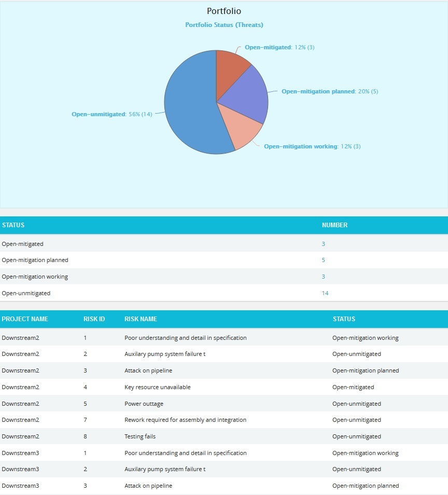Click the label 'Open-unmitigated: 56% (14)'
The image size is (448, 495).
pos(111,114)
